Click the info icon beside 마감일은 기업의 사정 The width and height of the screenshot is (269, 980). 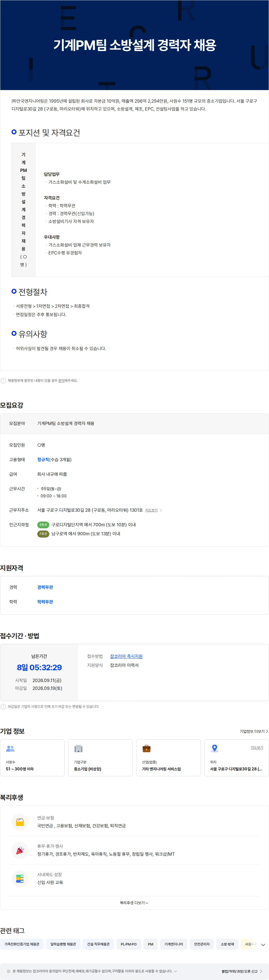tap(3, 706)
